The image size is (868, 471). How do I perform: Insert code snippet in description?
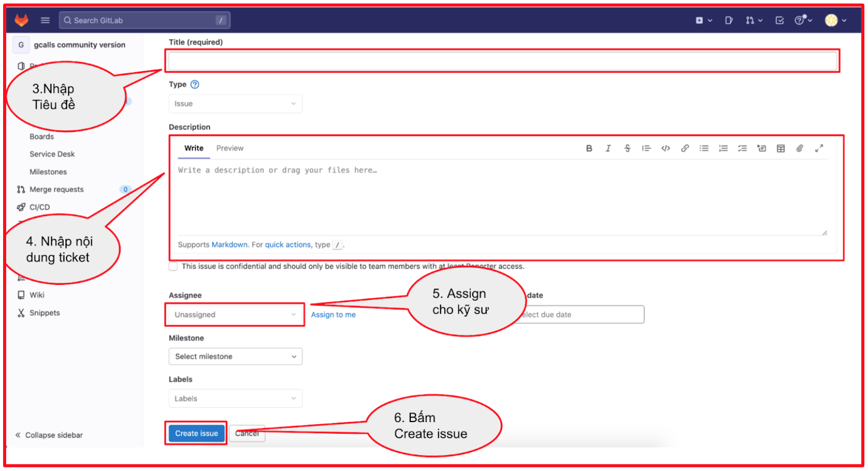point(665,148)
